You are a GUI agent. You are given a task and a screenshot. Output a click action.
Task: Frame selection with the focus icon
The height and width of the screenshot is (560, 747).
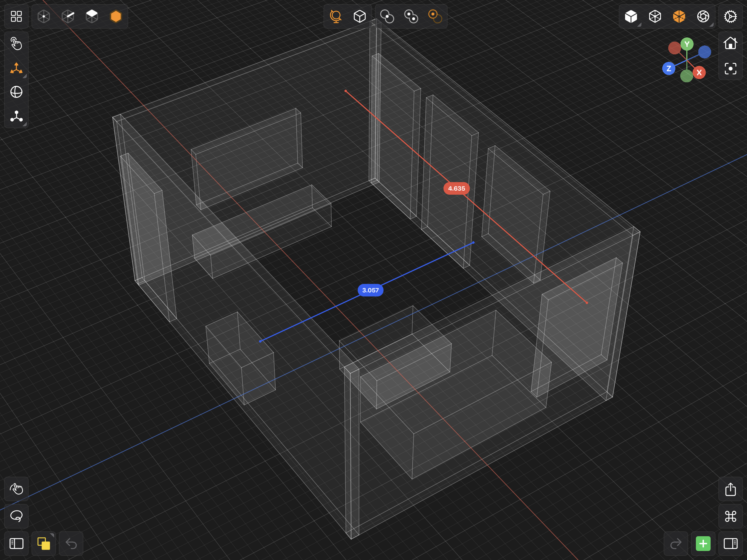tap(730, 69)
